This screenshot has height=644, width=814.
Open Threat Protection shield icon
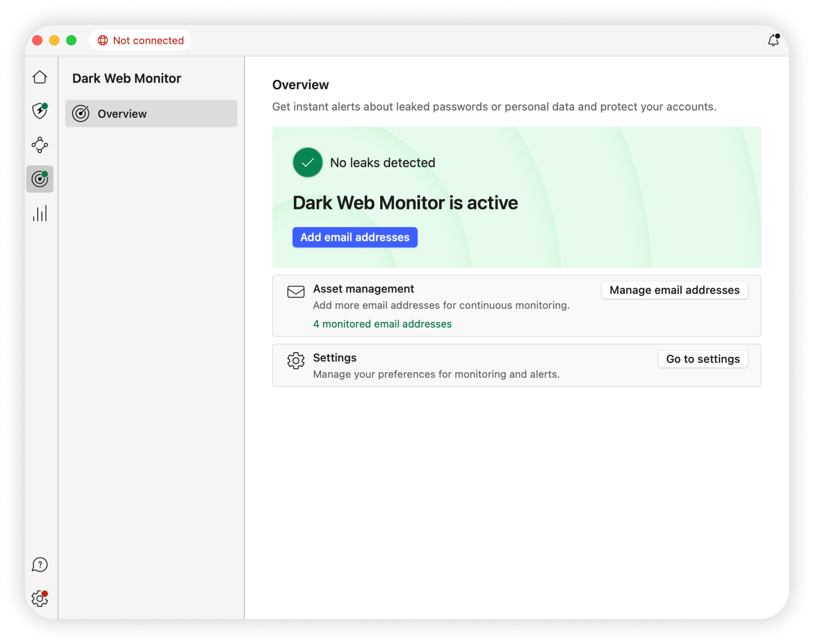click(40, 111)
